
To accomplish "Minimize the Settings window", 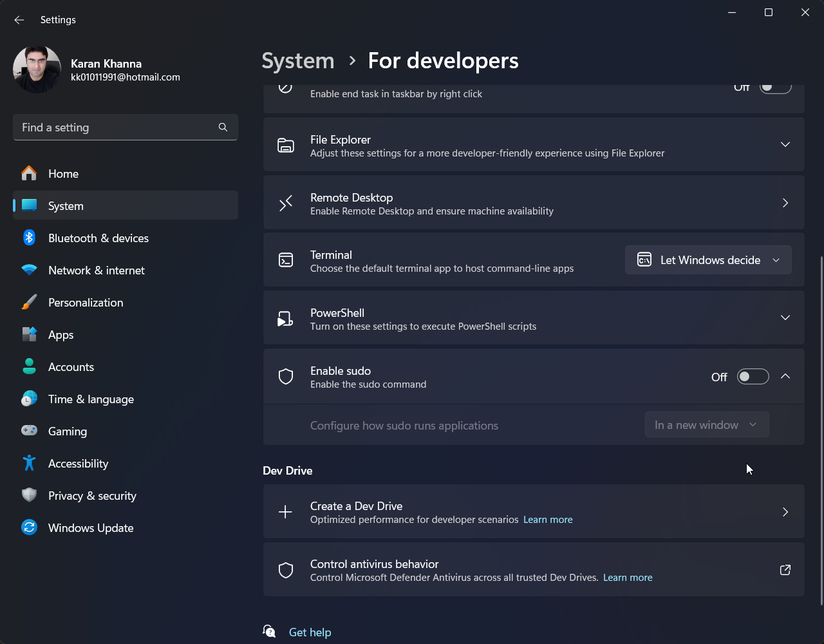I will click(x=732, y=12).
